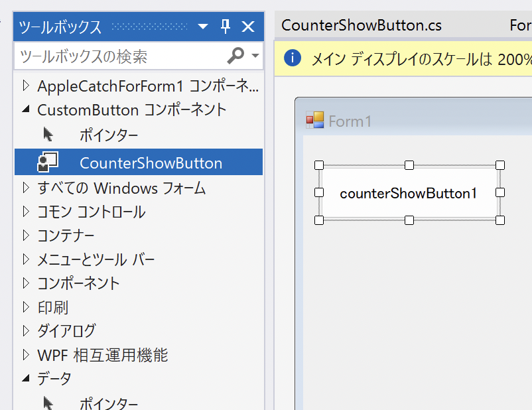Click the top-right resize handle of counterShowButton1
Screen dimensions: 532x410
[x=500, y=165]
